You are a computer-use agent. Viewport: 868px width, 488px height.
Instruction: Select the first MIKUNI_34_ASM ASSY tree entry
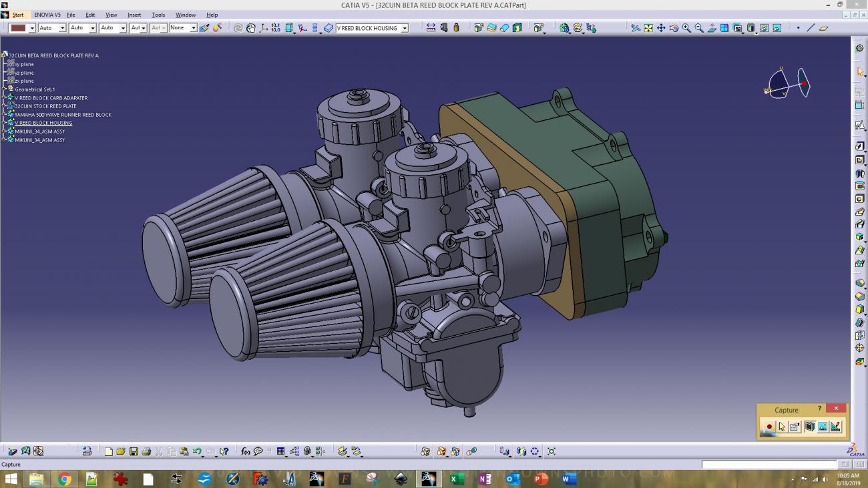coord(40,132)
